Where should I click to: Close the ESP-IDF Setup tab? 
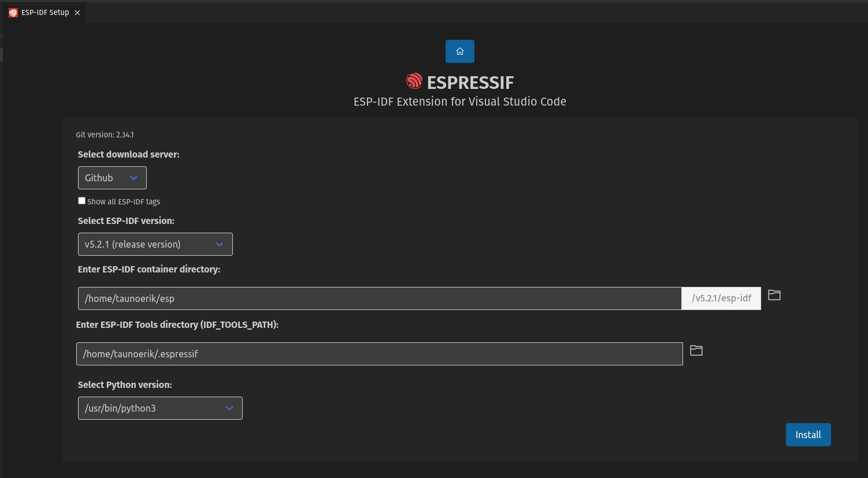(x=77, y=13)
